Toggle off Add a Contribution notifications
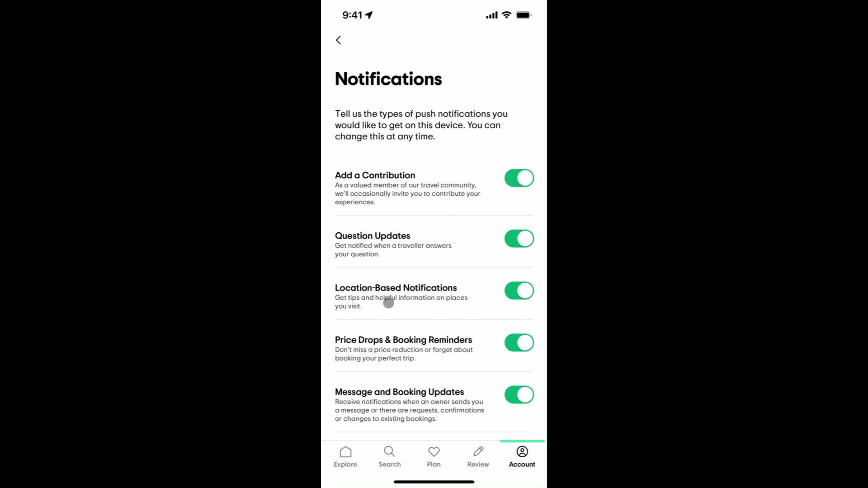868x488 pixels. [519, 178]
